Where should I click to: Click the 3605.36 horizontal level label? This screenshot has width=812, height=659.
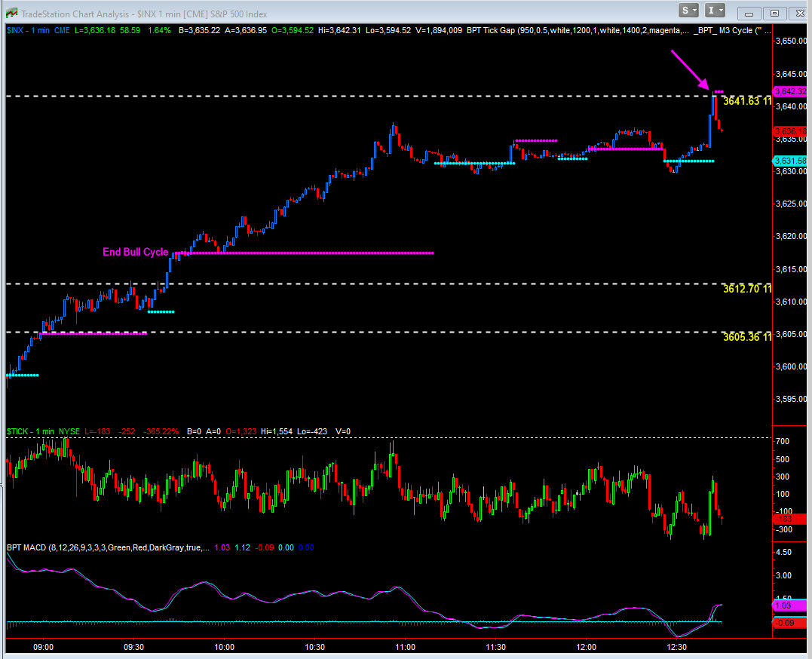(746, 337)
